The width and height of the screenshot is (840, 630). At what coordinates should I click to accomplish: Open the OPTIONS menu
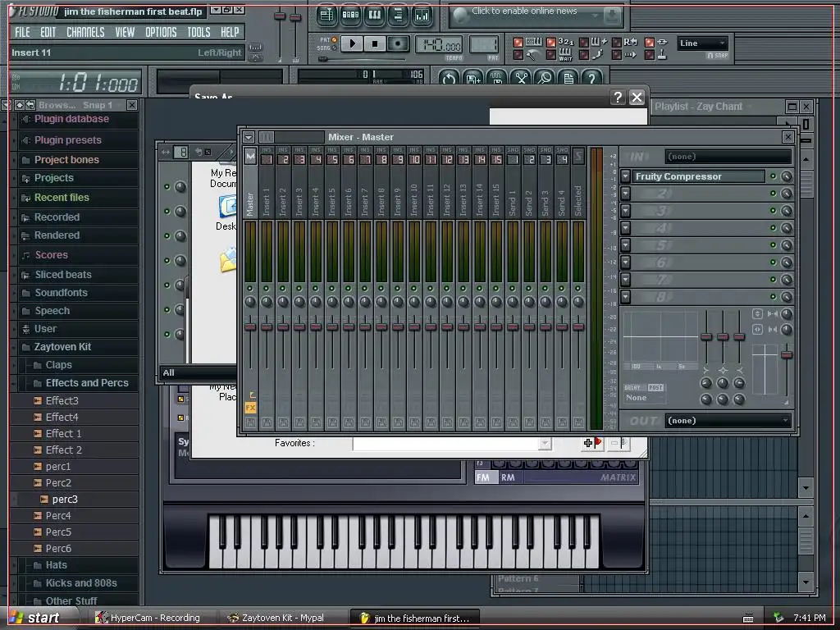pyautogui.click(x=161, y=32)
